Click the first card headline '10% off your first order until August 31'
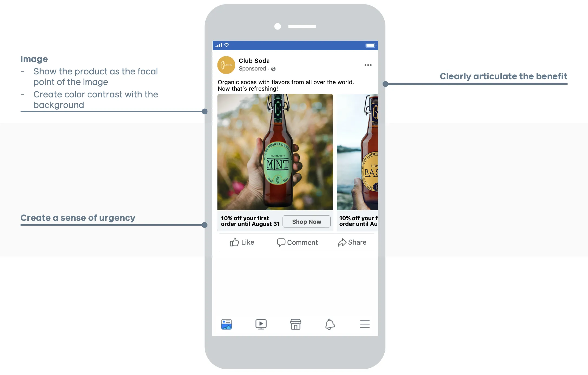The height and width of the screenshot is (375, 588). pos(250,221)
